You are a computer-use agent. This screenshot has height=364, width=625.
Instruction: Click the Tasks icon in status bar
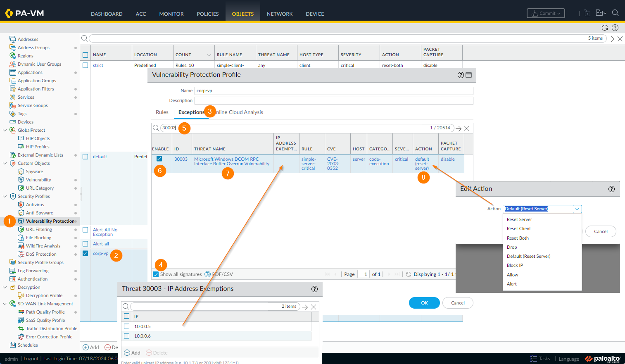click(534, 359)
